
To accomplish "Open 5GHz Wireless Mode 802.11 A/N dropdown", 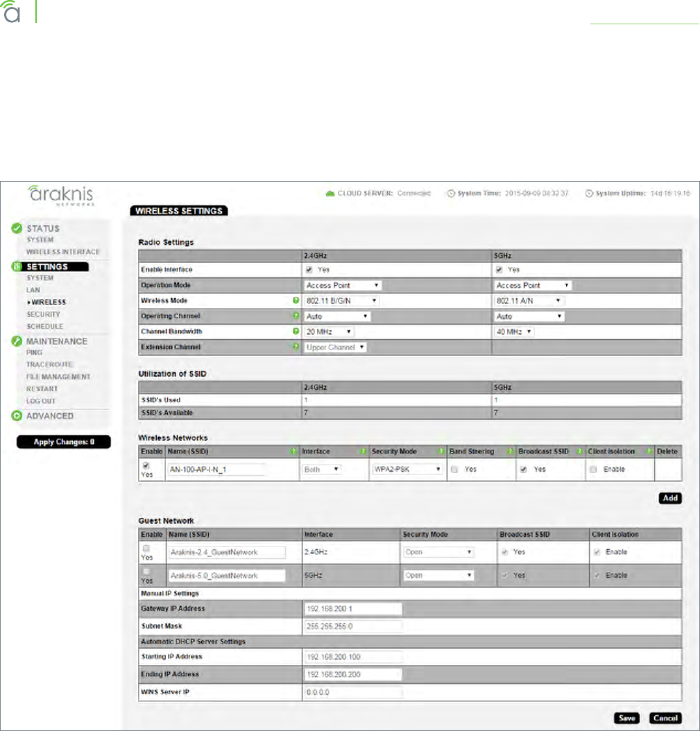I will (529, 301).
